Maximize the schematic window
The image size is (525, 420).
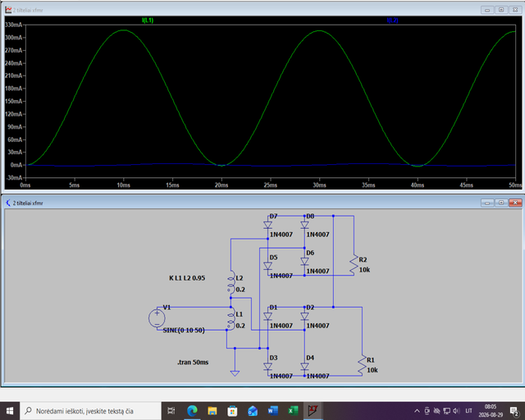501,203
